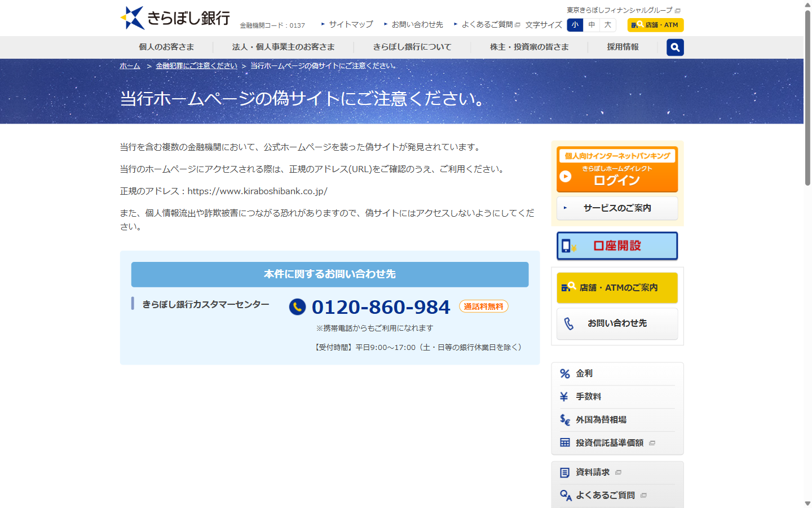The image size is (812, 508).
Task: Click the blue telephone icon by 0120-860-984
Action: click(x=298, y=307)
